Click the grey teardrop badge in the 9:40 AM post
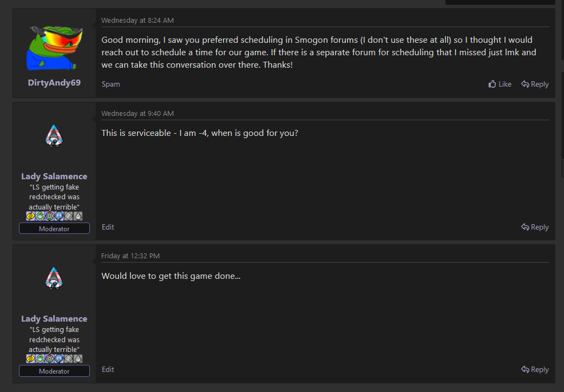Image resolution: width=564 pixels, height=392 pixels. (78, 216)
